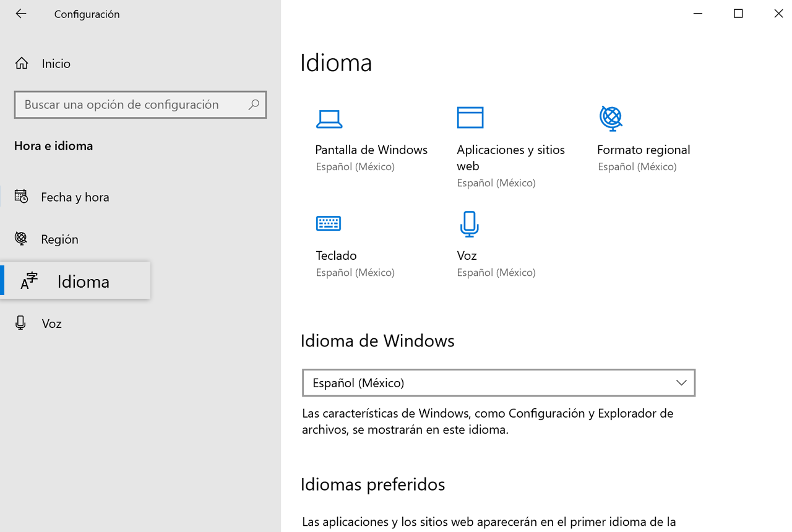
Task: Click the Pantalla de Windows laptop icon
Action: click(329, 118)
